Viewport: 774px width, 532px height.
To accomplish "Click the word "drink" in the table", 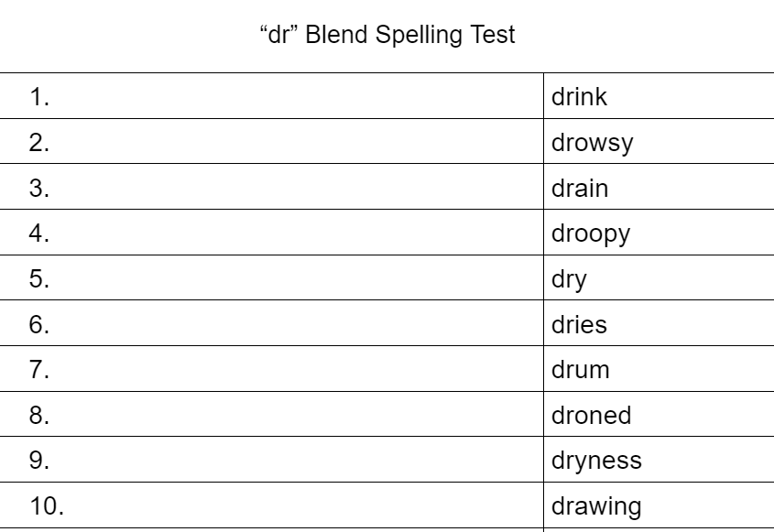I will [579, 97].
